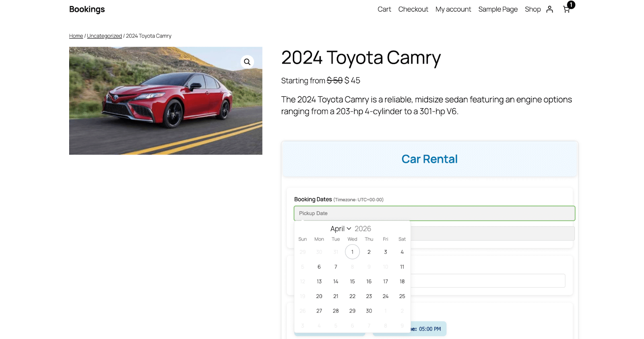Expand the April month dropdown in calendar

click(341, 229)
